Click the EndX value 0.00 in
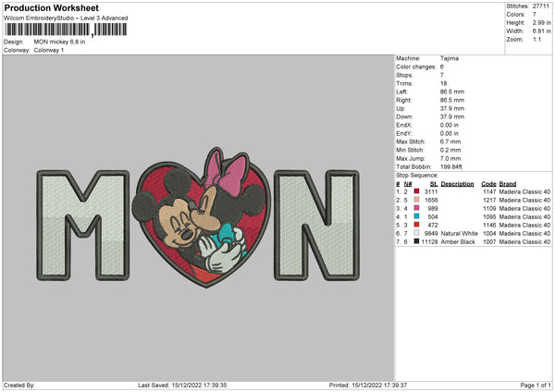This screenshot has width=555, height=392. click(x=450, y=125)
